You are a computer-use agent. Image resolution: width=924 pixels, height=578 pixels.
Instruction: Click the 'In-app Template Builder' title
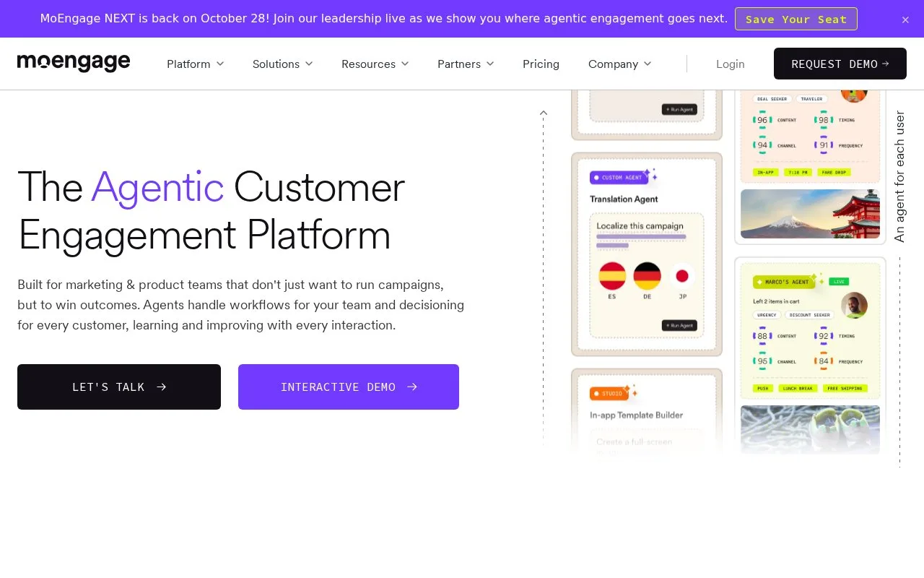636,415
